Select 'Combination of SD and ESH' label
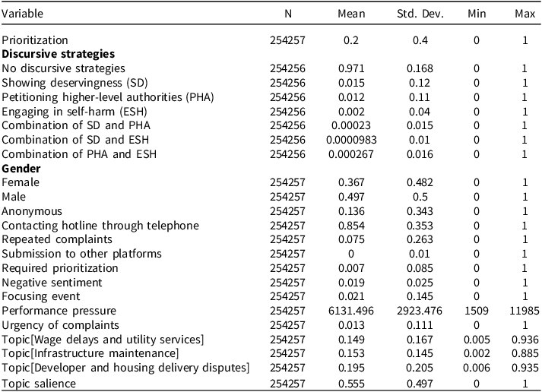 (75, 140)
